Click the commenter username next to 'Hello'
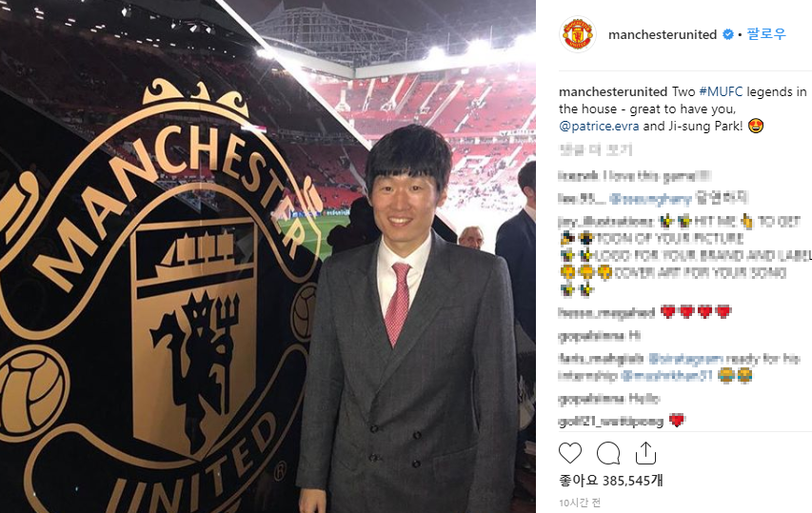The height and width of the screenshot is (513, 812). pyautogui.click(x=591, y=399)
